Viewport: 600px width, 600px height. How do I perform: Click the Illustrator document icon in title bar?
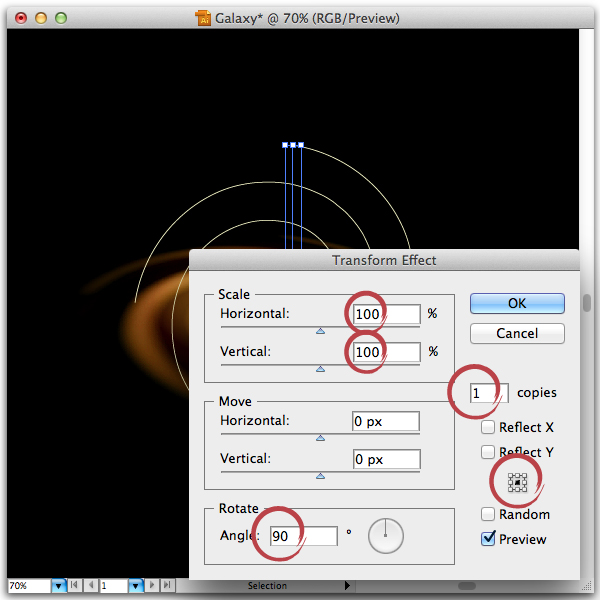coord(203,18)
